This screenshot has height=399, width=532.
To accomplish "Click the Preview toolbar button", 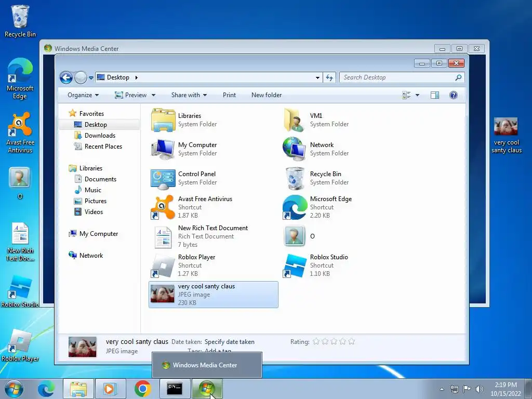I will 130,95.
